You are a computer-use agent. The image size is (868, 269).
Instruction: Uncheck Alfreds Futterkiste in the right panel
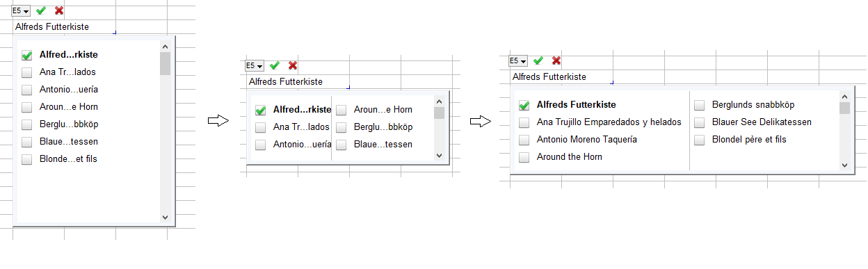tap(524, 106)
